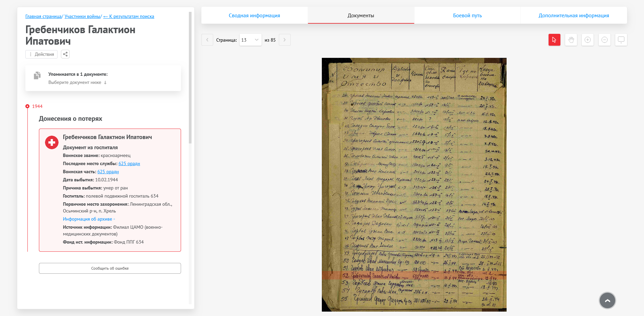Open fullscreen document view

[621, 40]
